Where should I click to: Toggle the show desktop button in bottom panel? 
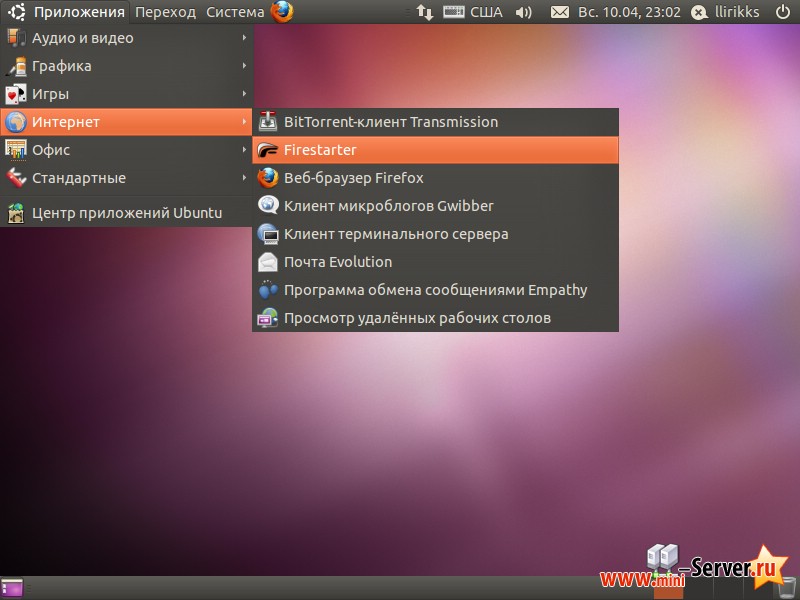[x=10, y=587]
